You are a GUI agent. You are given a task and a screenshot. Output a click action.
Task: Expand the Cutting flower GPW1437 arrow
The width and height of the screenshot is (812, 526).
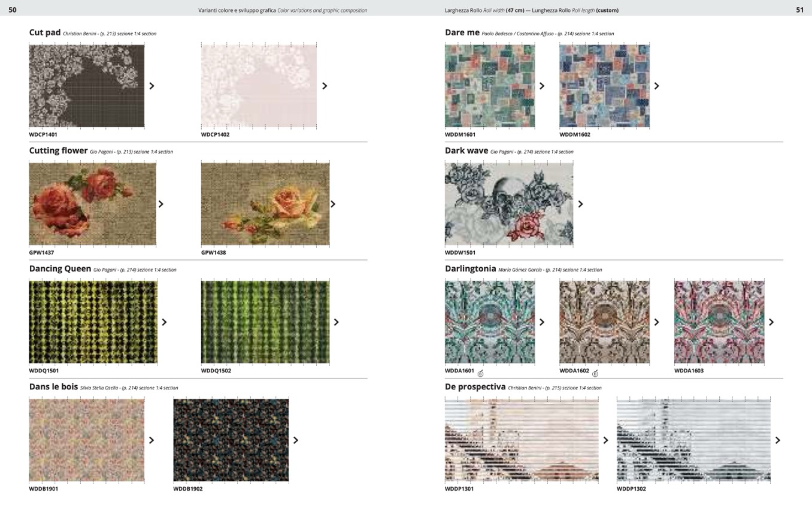click(161, 204)
